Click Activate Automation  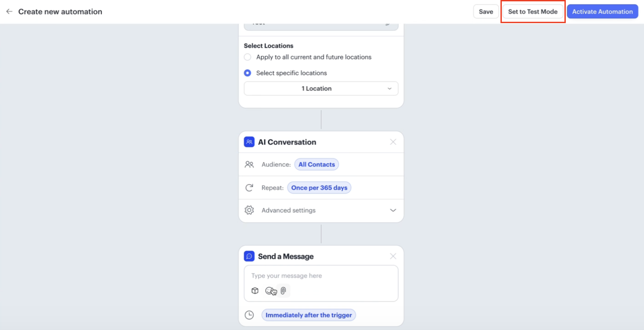click(x=602, y=12)
